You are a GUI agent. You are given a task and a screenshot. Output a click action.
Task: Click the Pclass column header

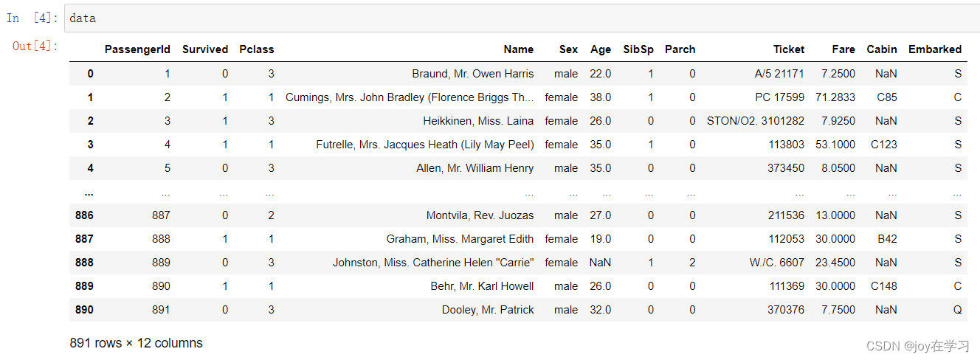point(257,49)
